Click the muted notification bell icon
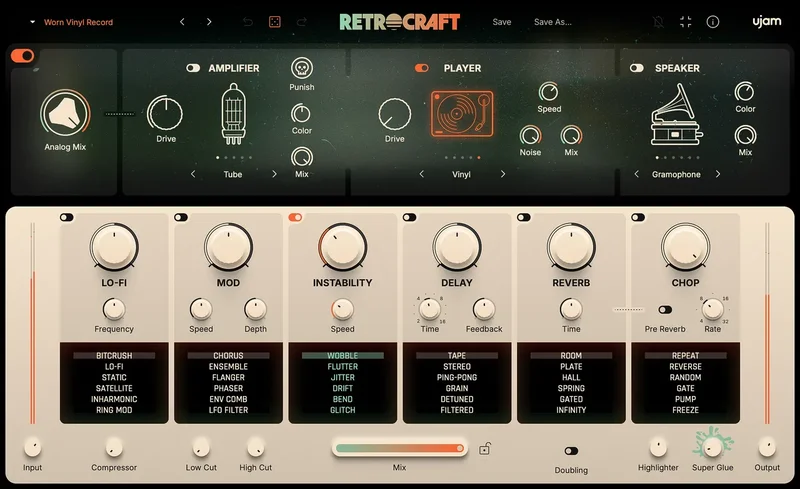Screen dimensions: 800x489 tap(658, 22)
